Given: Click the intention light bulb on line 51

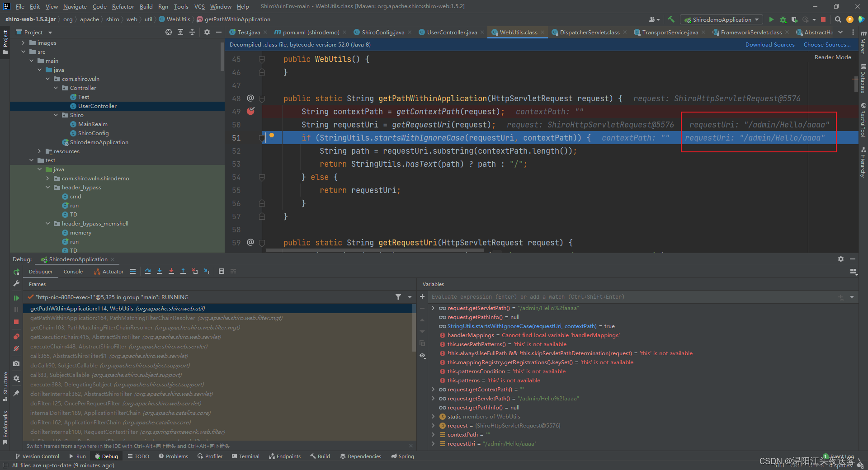Looking at the screenshot, I should pyautogui.click(x=272, y=136).
